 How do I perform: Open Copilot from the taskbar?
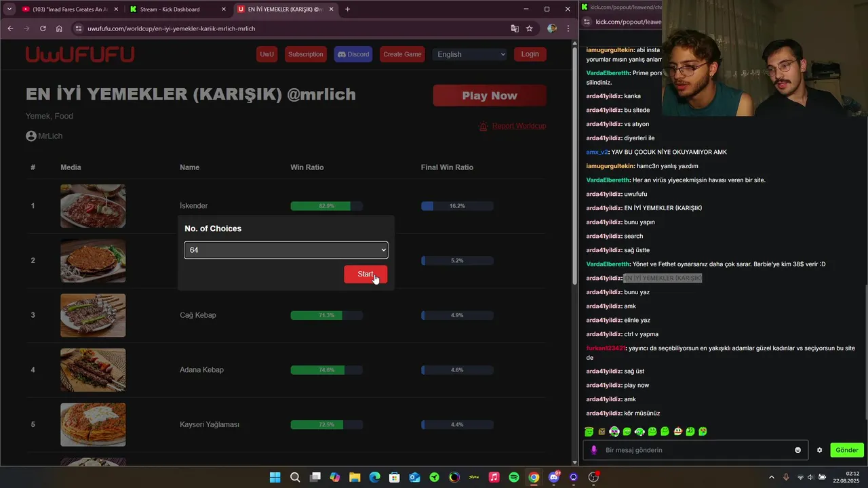coord(335,477)
